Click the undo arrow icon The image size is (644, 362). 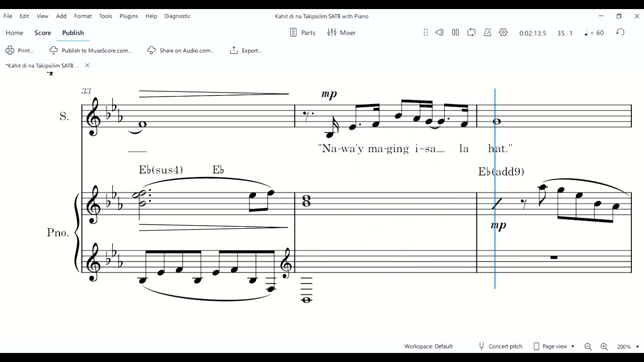[620, 33]
